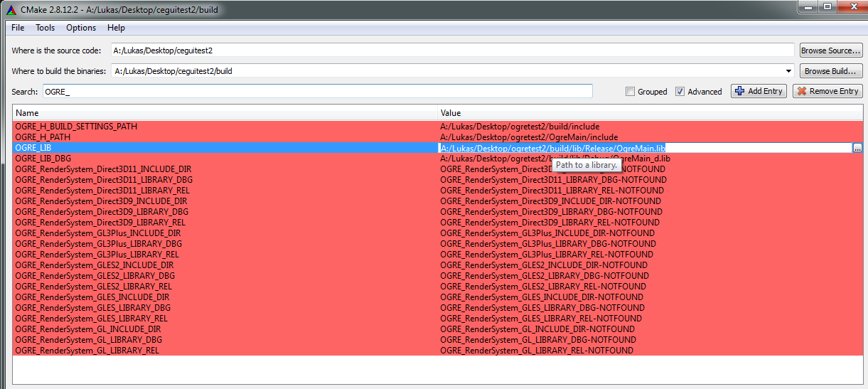Screen dimensions: 868x389
Task: Select OGRE_RenderSystem_GL_LIBRARY_REL entry
Action: pos(87,351)
